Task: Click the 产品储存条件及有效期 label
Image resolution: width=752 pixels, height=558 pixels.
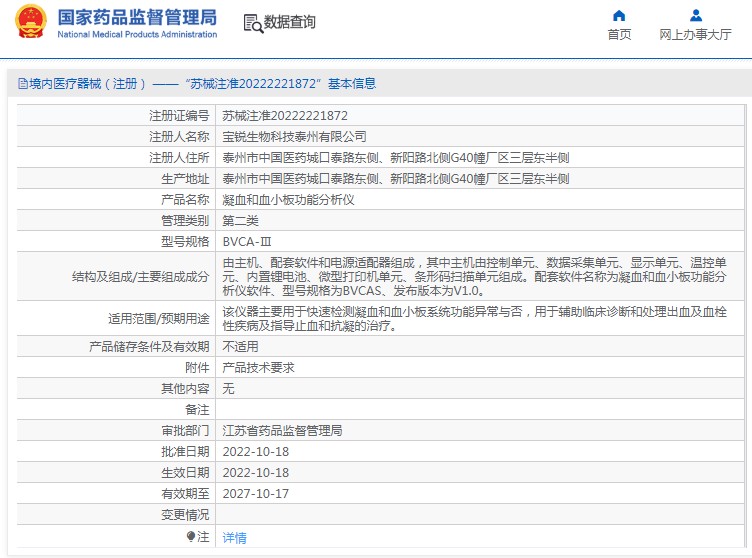Action: pyautogui.click(x=149, y=346)
